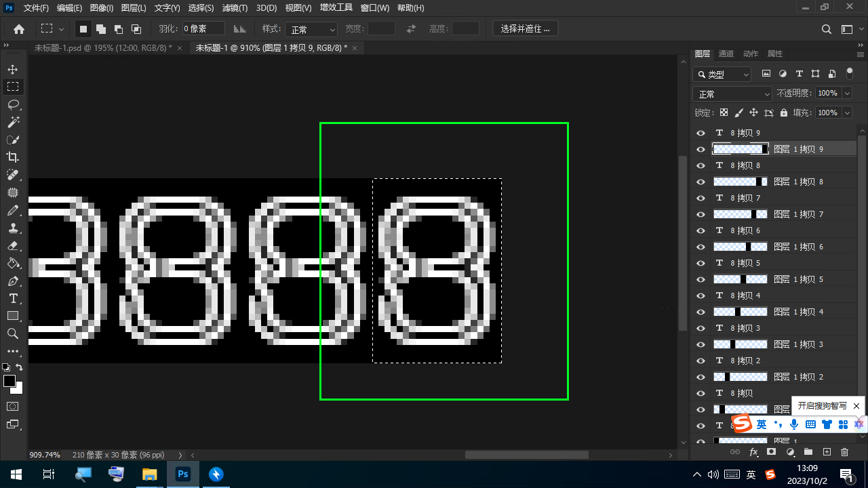Switch to 未标题-1.psd document tab

tap(103, 47)
